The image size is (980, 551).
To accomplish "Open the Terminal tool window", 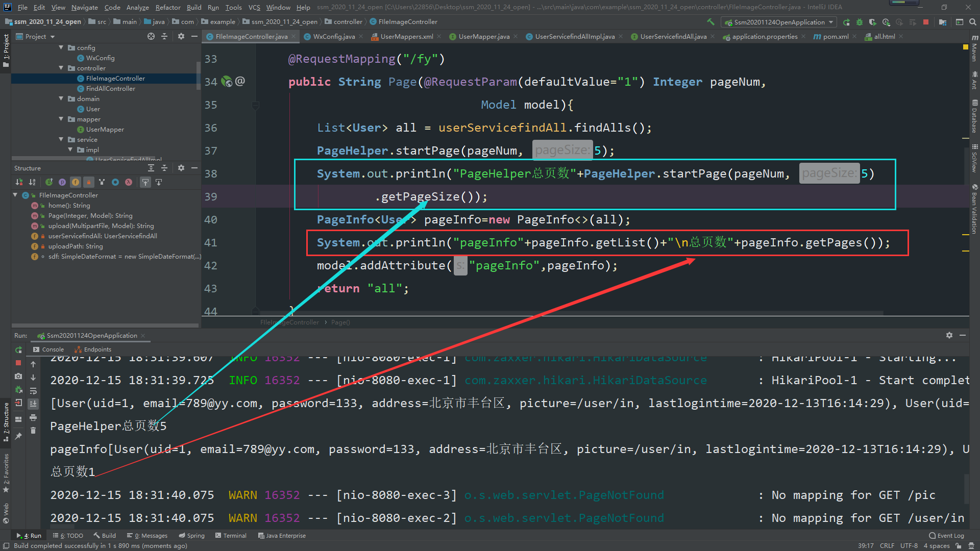I will pyautogui.click(x=231, y=535).
